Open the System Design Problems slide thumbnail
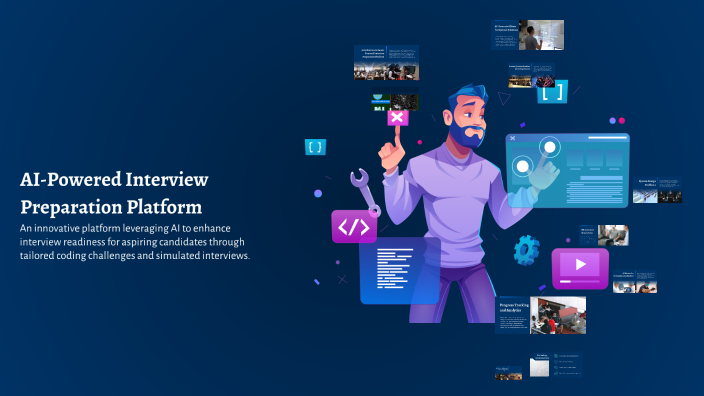The width and height of the screenshot is (704, 396). (657, 190)
